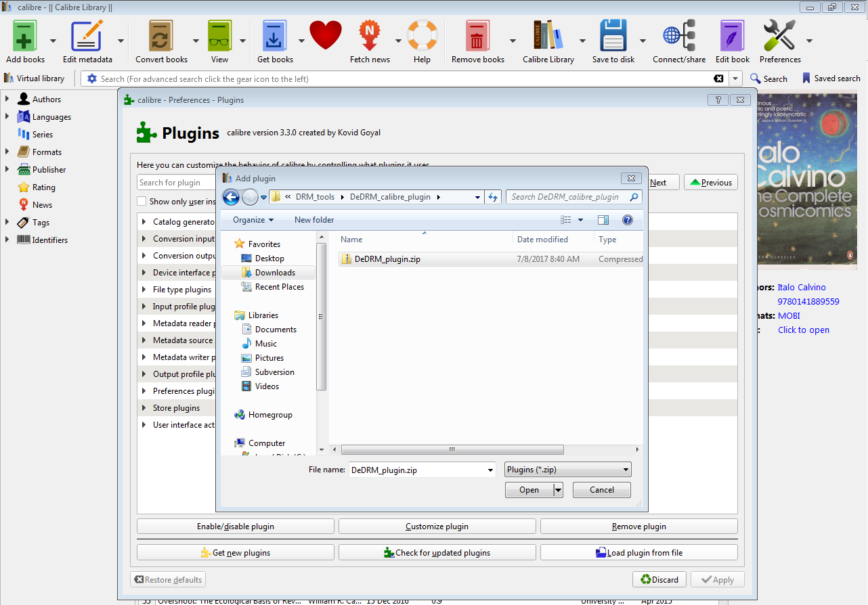
Task: Click the Virtual library icon
Action: coord(9,78)
